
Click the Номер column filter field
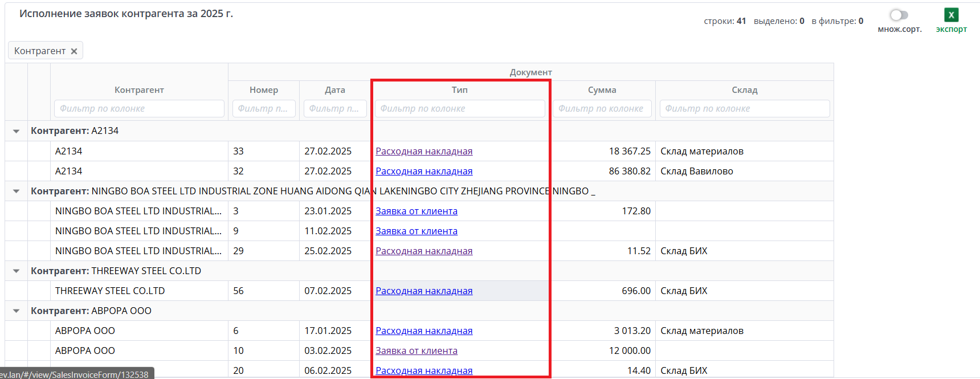coord(264,109)
